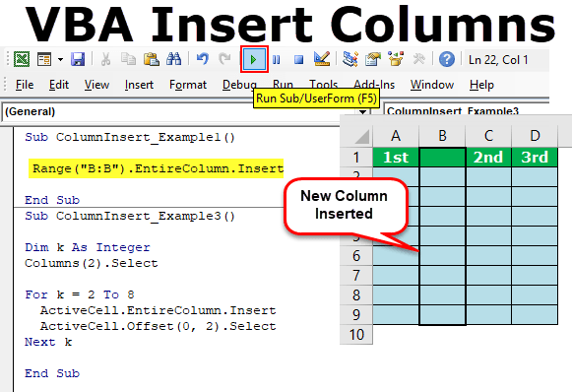Image resolution: width=572 pixels, height=392 pixels.
Task: Select row 9 header
Action: 356,314
